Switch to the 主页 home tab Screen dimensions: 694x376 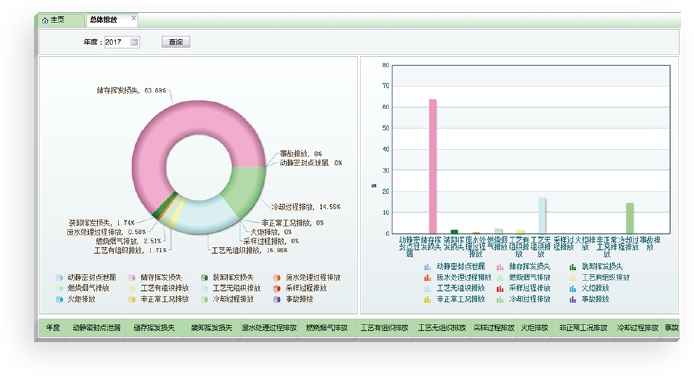tap(54, 20)
